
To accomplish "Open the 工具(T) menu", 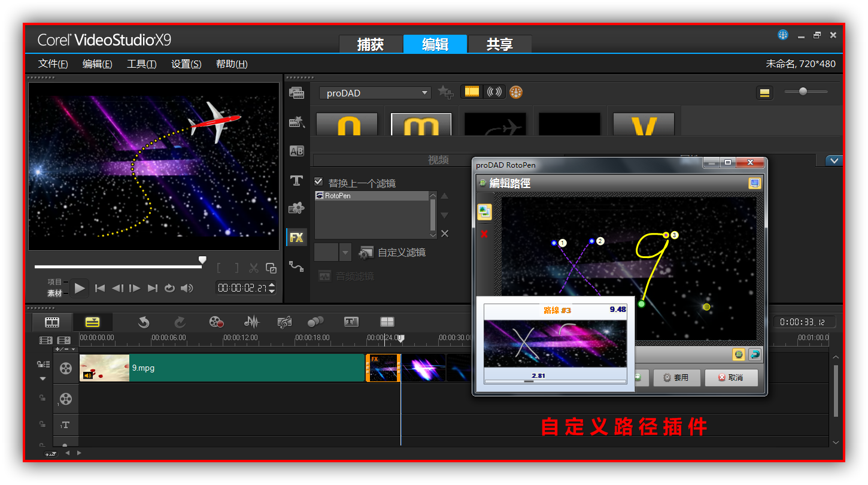I will pyautogui.click(x=141, y=64).
